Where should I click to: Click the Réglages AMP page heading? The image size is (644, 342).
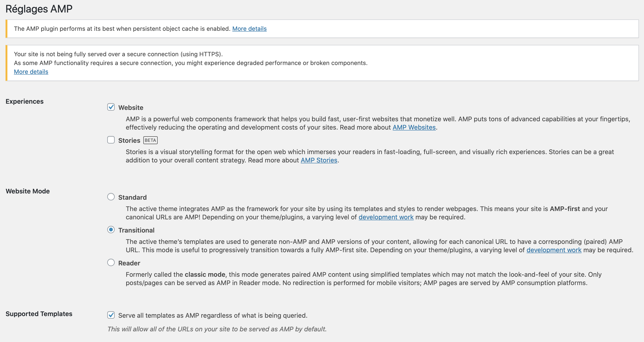(x=39, y=9)
